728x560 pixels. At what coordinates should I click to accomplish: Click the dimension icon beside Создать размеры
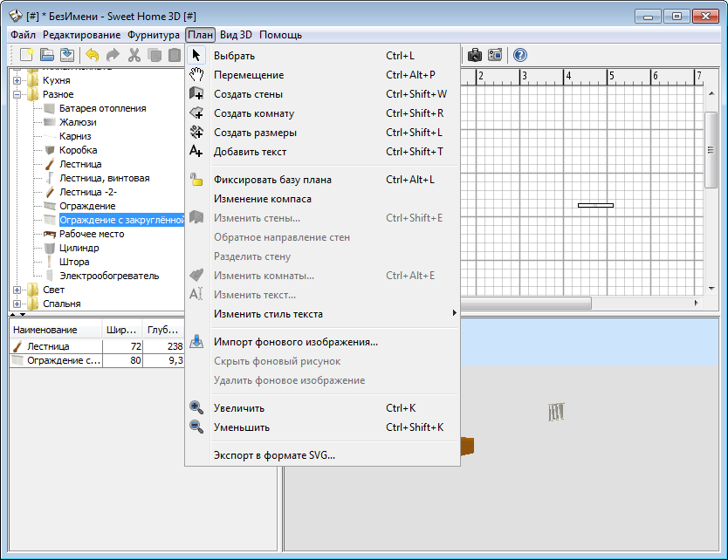(196, 133)
